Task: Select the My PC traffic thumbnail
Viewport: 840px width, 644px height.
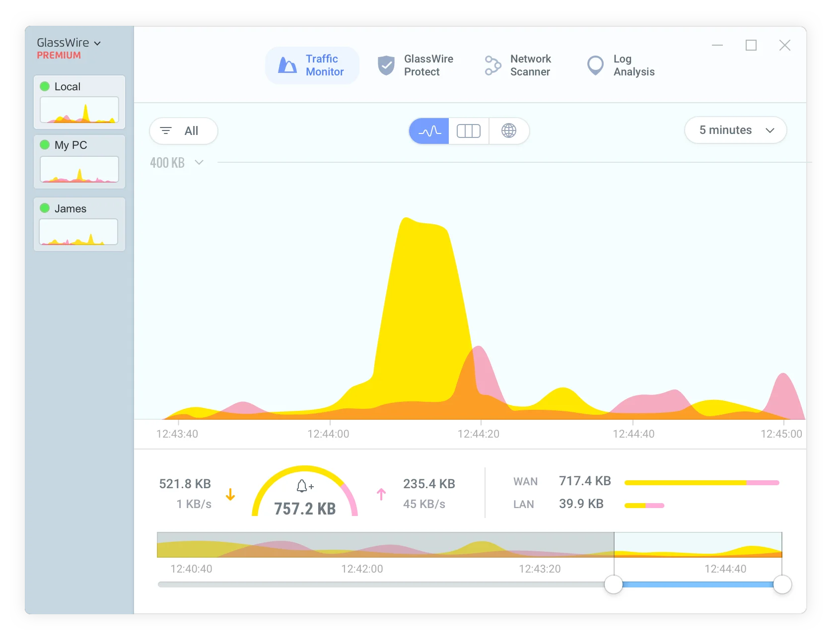Action: point(79,169)
